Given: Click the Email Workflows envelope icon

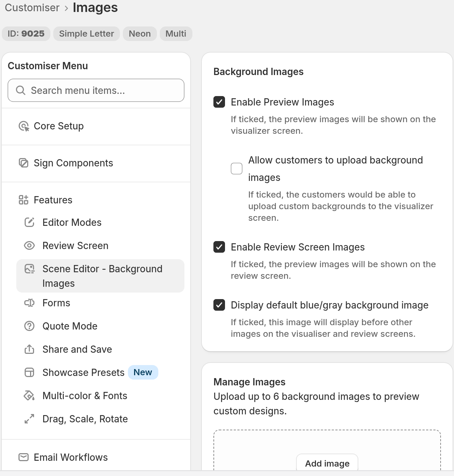Looking at the screenshot, I should 24,457.
